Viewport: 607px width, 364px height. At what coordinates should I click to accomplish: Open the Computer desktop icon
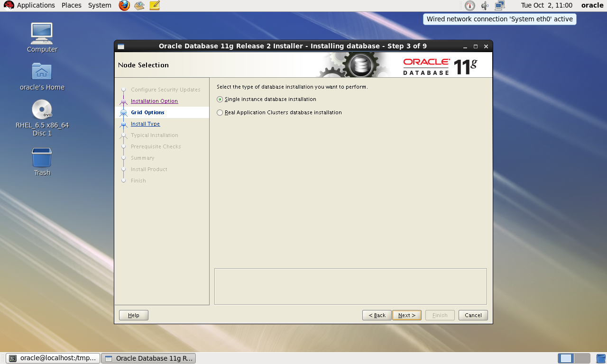coord(42,37)
